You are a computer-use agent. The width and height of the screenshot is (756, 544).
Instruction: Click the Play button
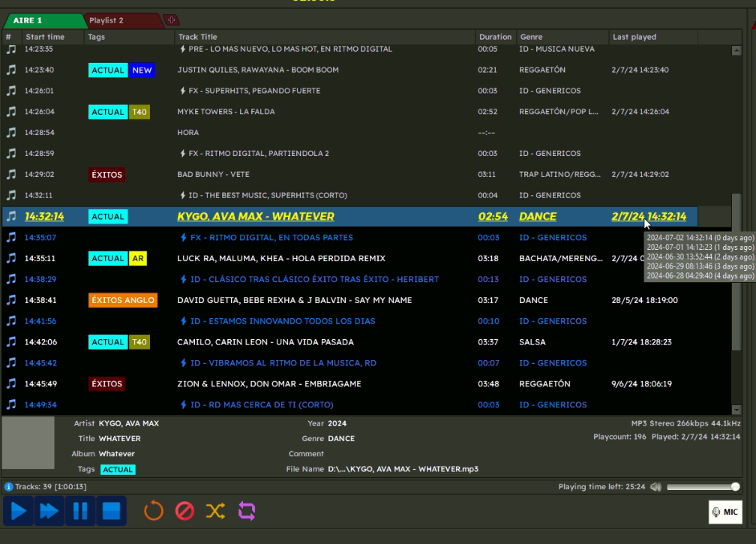(x=18, y=511)
